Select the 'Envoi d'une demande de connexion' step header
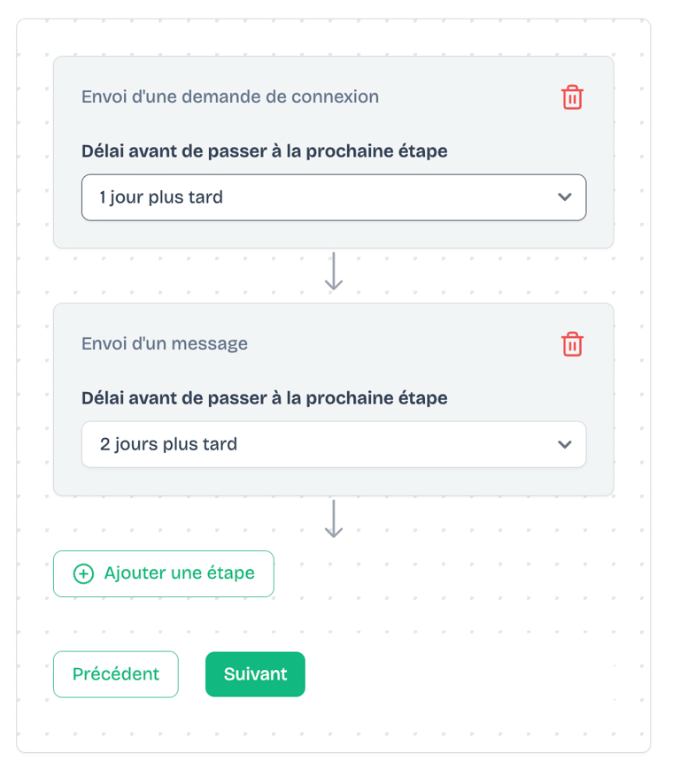Image resolution: width=680 pixels, height=784 pixels. click(230, 96)
